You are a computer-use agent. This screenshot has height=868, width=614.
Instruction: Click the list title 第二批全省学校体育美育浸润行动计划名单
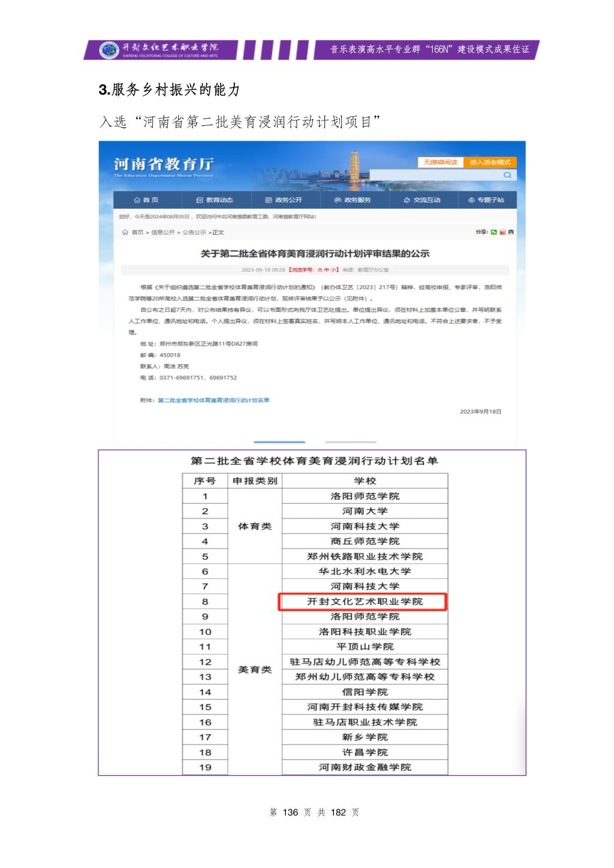[x=315, y=461]
